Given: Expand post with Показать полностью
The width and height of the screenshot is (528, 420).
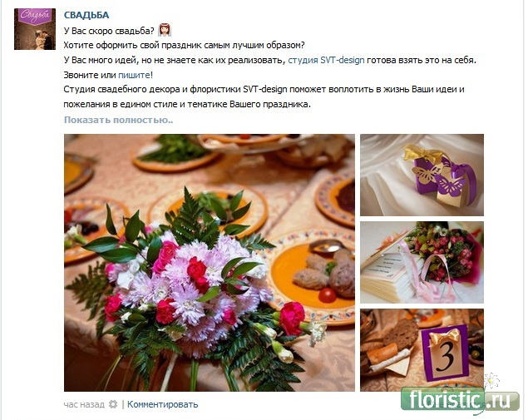Looking at the screenshot, I should [119, 120].
